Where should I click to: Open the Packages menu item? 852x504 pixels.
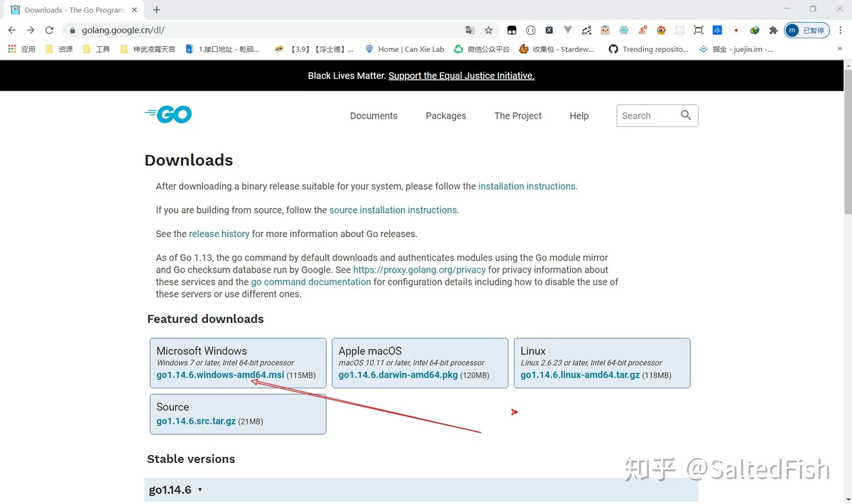coord(446,116)
